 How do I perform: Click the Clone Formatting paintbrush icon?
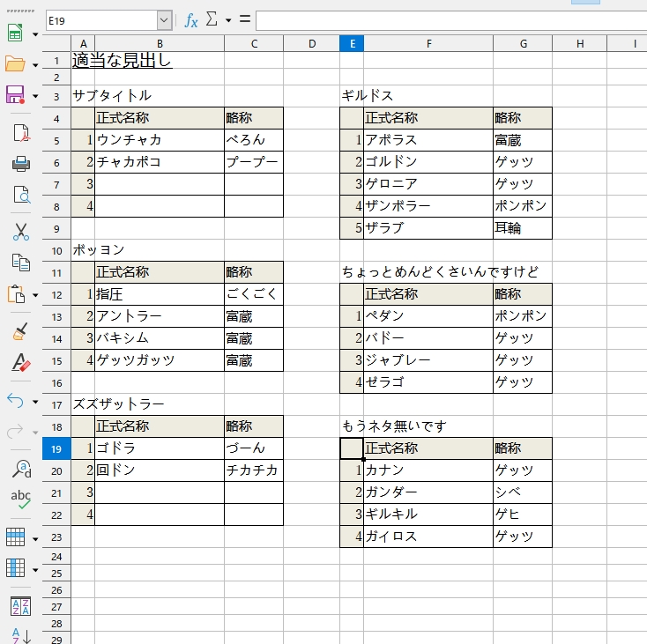19,331
